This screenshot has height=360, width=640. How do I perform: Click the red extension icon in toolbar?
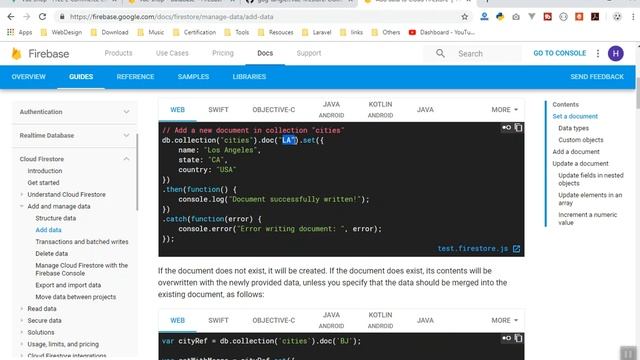pyautogui.click(x=548, y=17)
